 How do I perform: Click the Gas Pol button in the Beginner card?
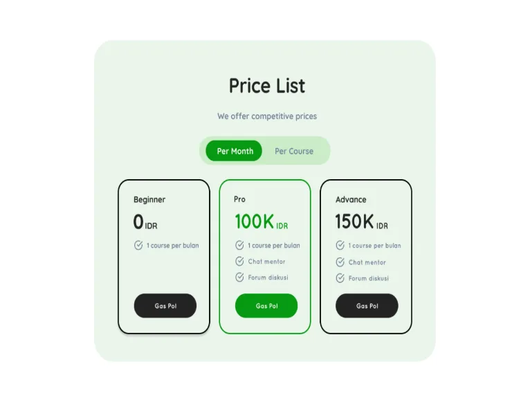[165, 306]
